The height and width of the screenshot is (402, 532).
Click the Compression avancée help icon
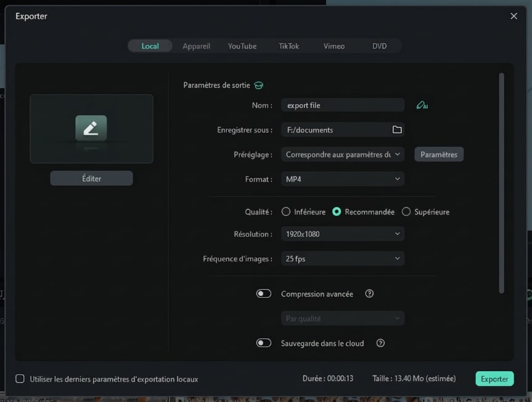pos(369,293)
